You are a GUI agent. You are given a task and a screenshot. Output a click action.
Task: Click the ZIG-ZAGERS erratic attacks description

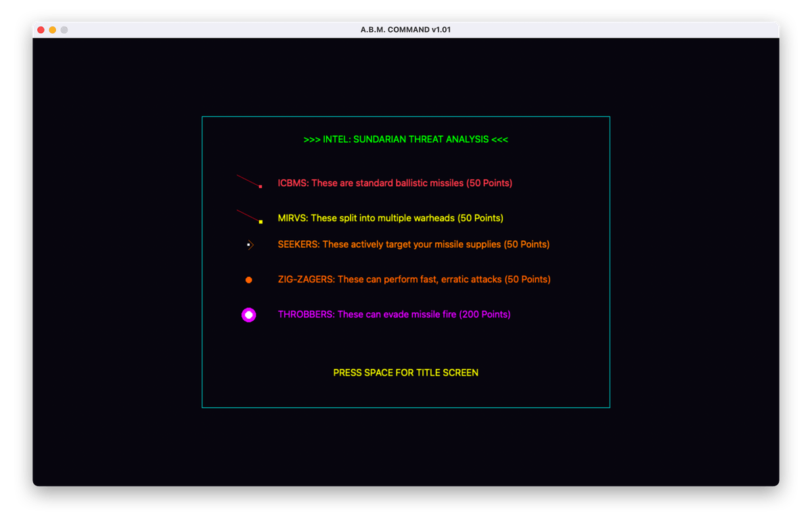414,280
